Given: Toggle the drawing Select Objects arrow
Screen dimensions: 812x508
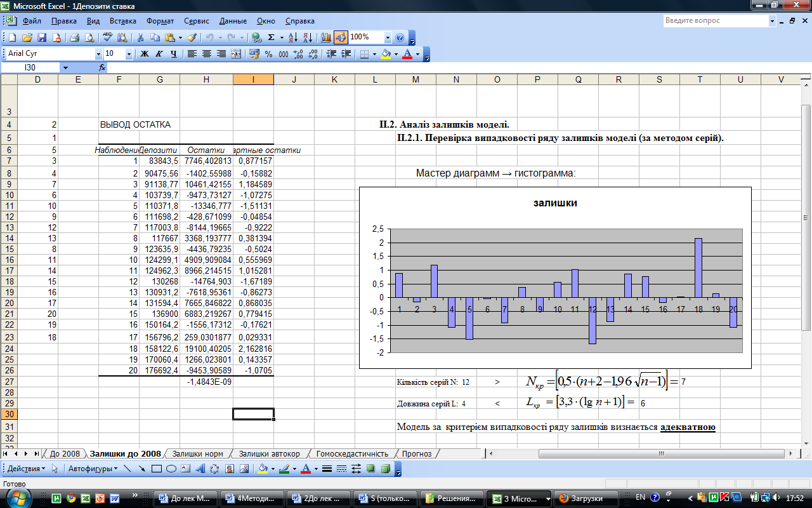Looking at the screenshot, I should 55,469.
